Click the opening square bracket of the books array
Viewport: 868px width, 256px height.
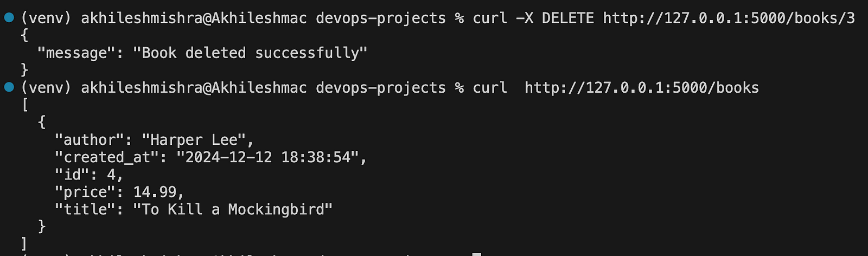click(24, 104)
